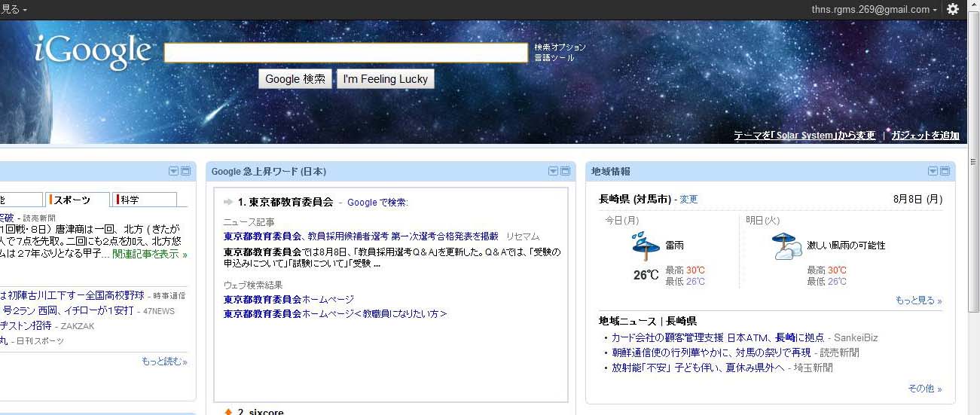The image size is (980, 415).
Task: Click その他 link in 地域ニュース
Action: tap(925, 389)
